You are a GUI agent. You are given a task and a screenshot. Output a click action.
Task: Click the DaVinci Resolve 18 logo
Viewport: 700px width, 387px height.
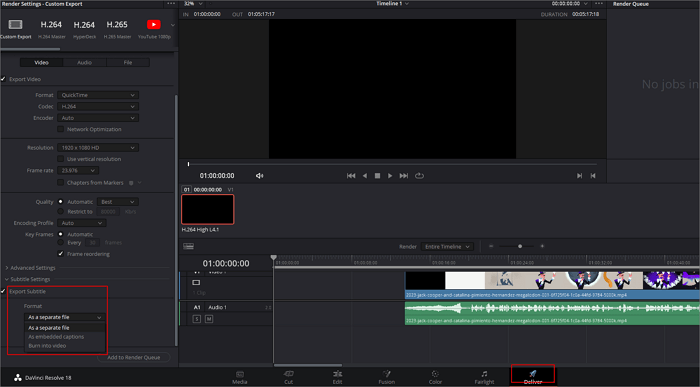coord(18,378)
